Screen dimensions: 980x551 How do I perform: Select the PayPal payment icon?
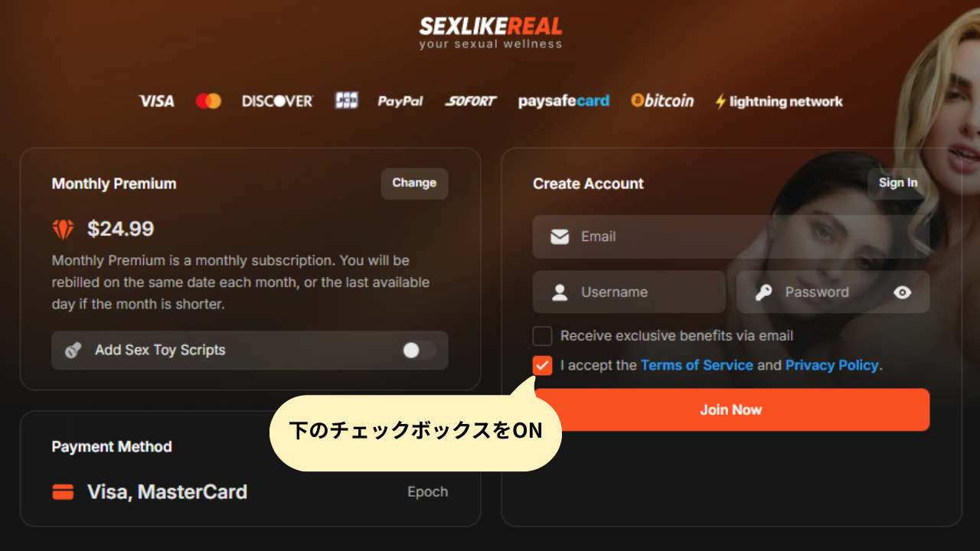coord(400,100)
